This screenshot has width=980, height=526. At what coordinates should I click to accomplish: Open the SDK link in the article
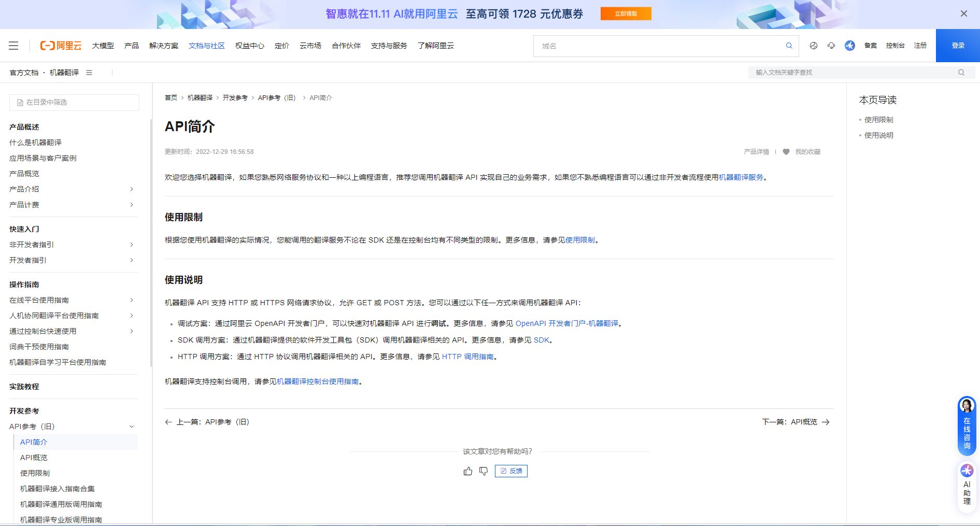542,340
